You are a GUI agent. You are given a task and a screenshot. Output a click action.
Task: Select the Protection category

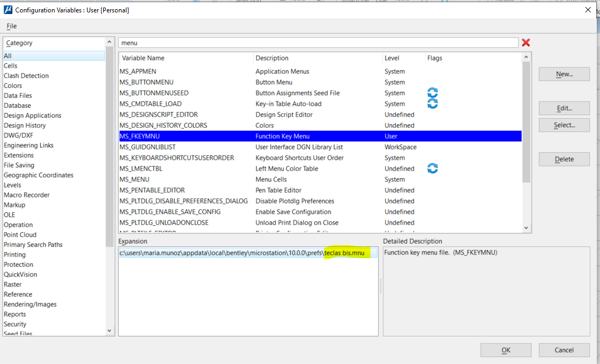54,265
